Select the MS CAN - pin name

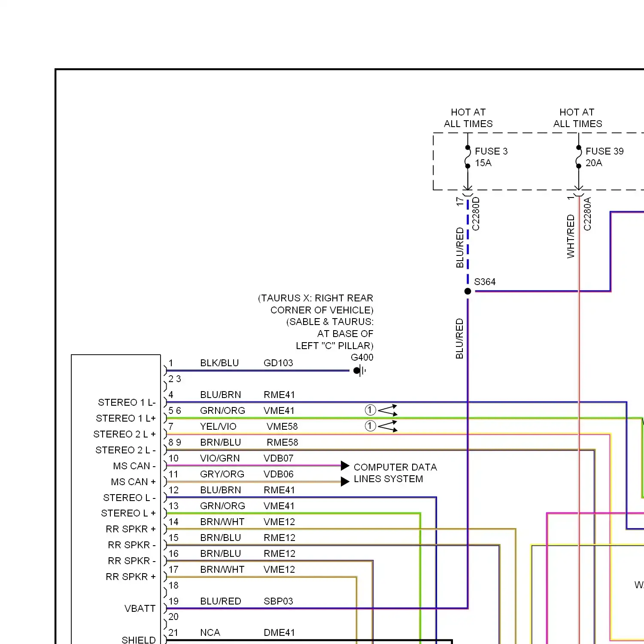pos(134,466)
